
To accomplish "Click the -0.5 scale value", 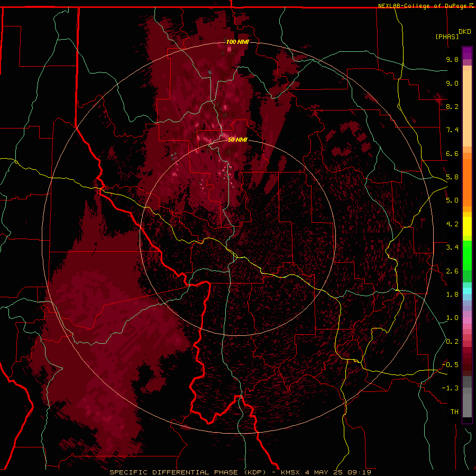I will pos(450,365).
